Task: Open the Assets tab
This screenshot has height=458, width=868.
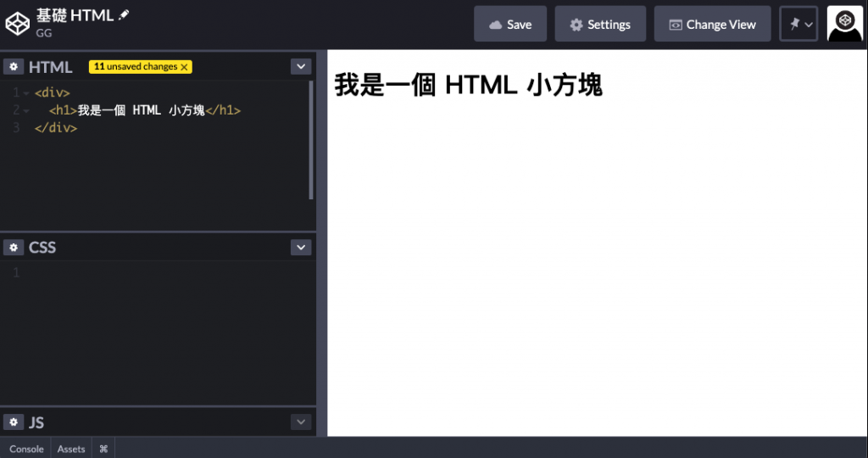Action: (71, 449)
